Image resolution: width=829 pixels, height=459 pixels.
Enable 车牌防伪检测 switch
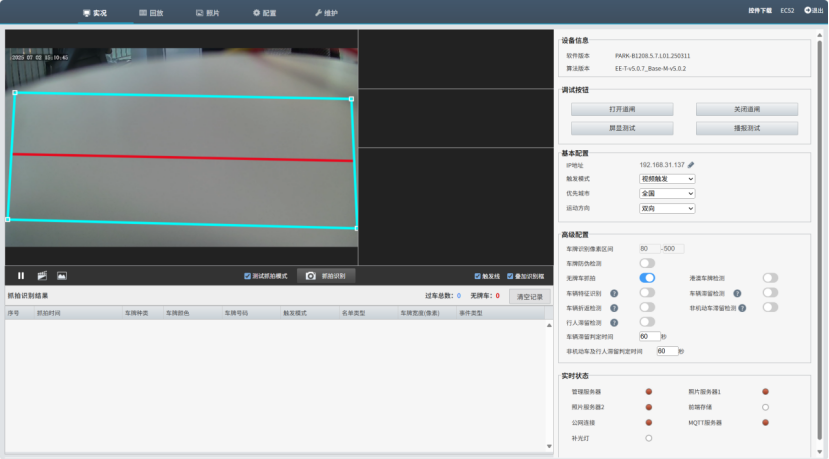coord(647,263)
